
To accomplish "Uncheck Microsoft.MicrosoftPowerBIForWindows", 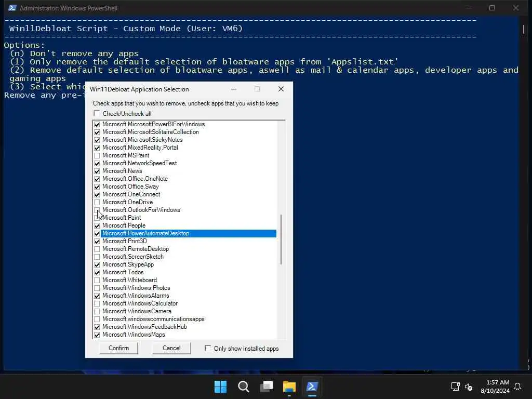I will pos(97,125).
